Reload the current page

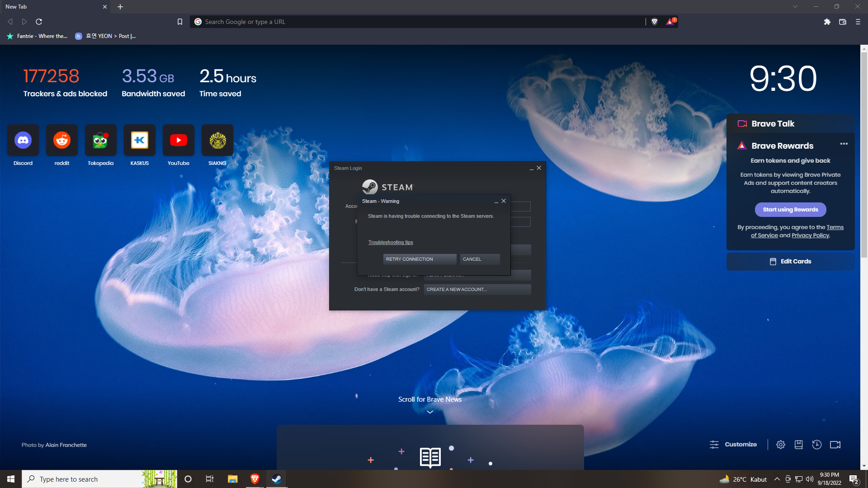pyautogui.click(x=39, y=22)
